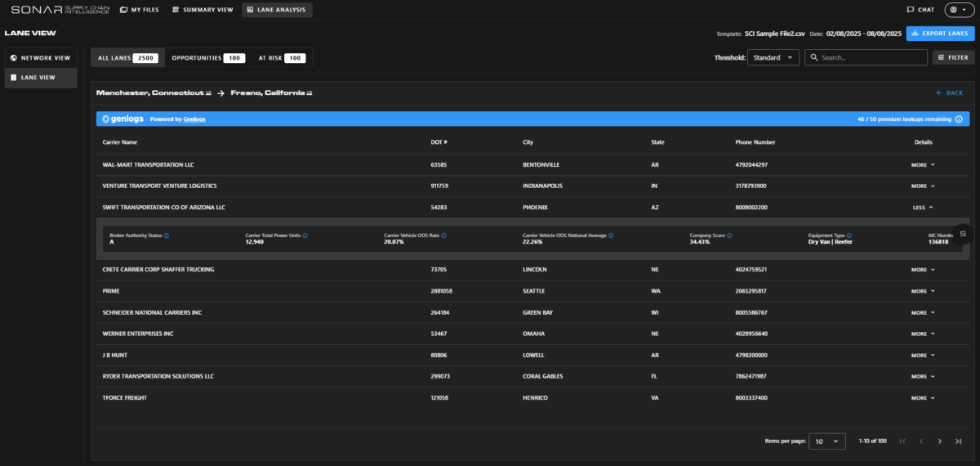The height and width of the screenshot is (466, 980).
Task: Click the Carrier Name column header
Action: point(120,142)
